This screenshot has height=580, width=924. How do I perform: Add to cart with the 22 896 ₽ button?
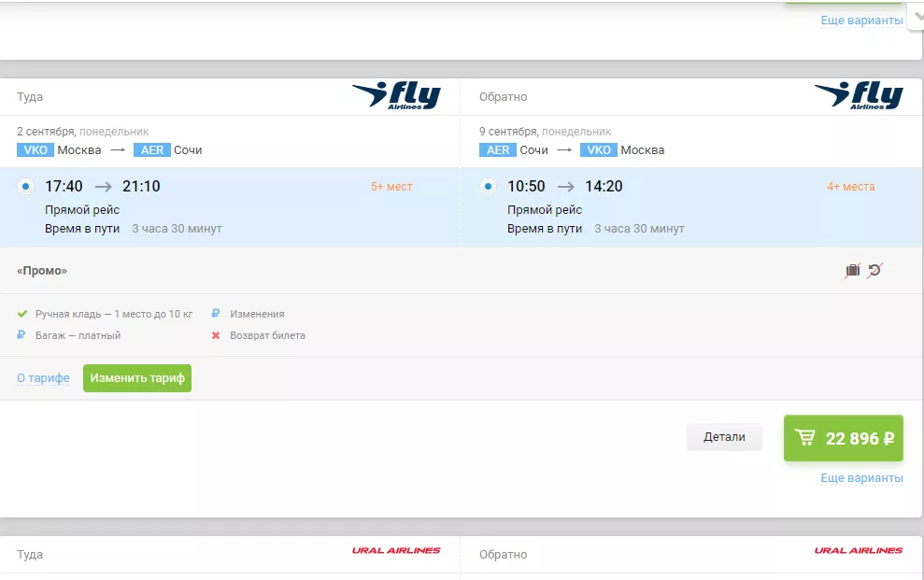pos(843,438)
